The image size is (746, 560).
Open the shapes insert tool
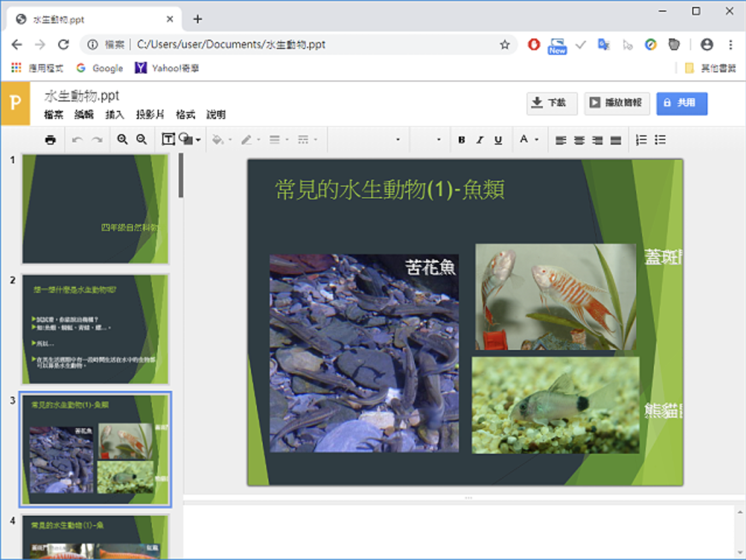[189, 139]
